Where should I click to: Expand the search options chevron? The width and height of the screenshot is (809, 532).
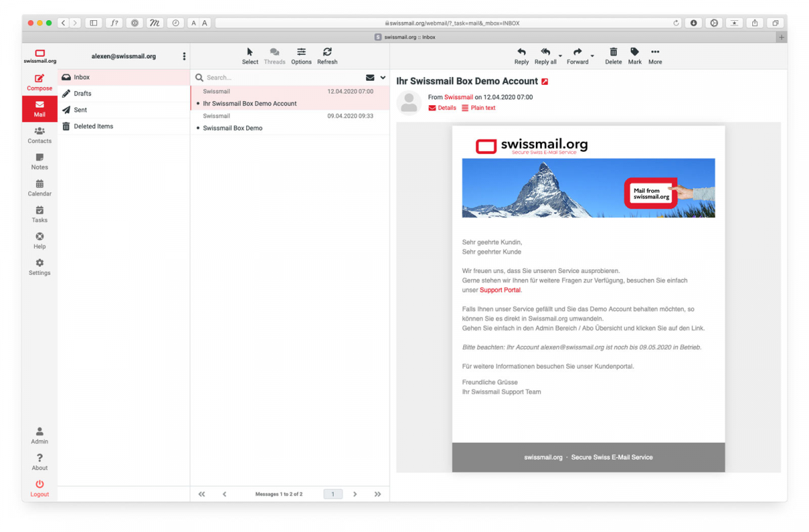(x=383, y=78)
